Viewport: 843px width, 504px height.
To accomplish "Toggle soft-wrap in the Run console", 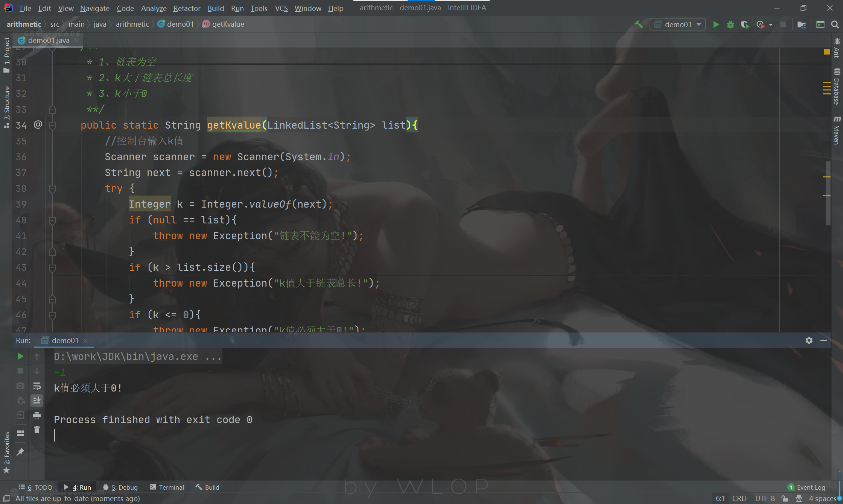I will click(37, 386).
